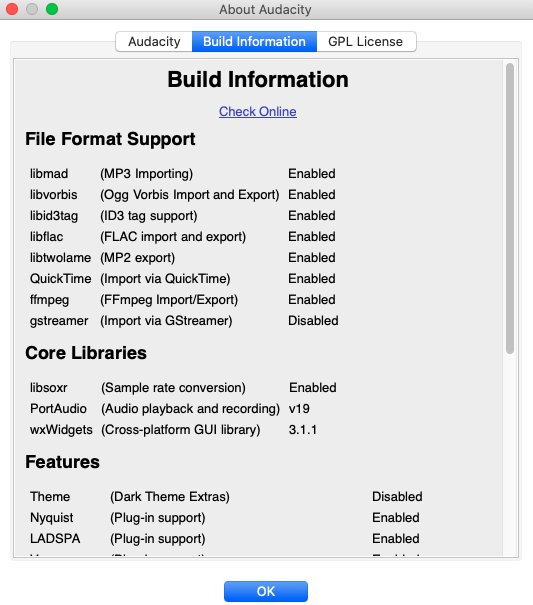Click the ffmpeg Import/Export entry
Screen dimensions: 533x605
pyautogui.click(x=183, y=300)
